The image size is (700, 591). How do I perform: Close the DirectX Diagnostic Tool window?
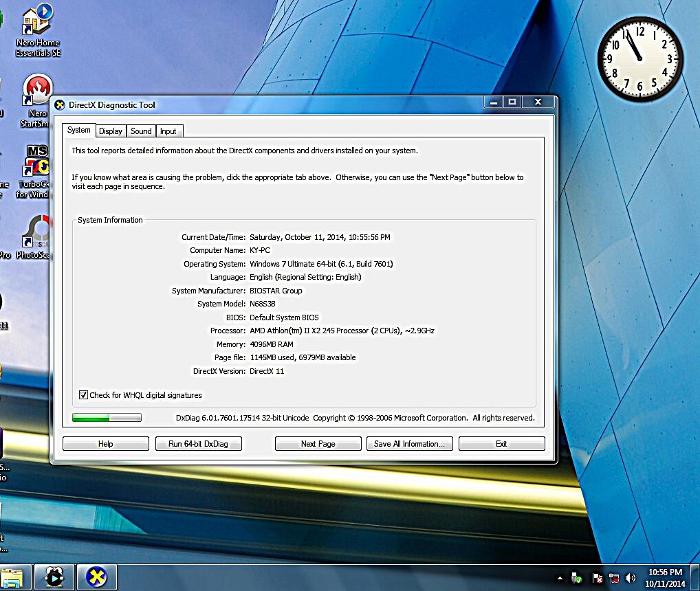pos(538,102)
